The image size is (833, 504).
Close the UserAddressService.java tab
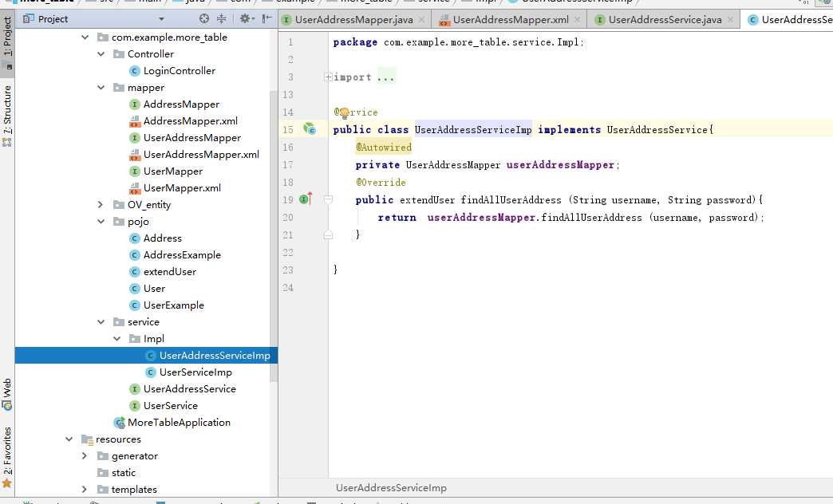730,20
